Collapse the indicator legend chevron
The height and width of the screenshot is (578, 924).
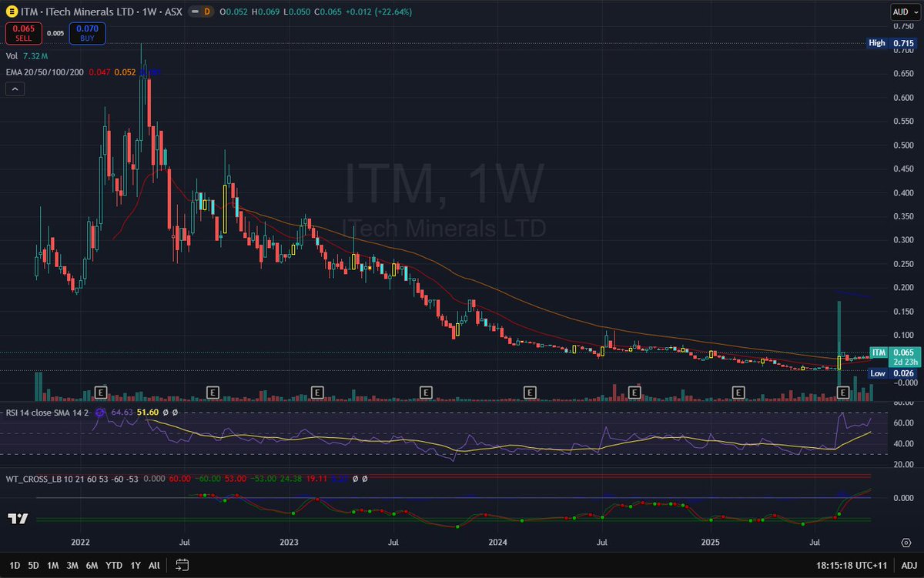[x=15, y=89]
